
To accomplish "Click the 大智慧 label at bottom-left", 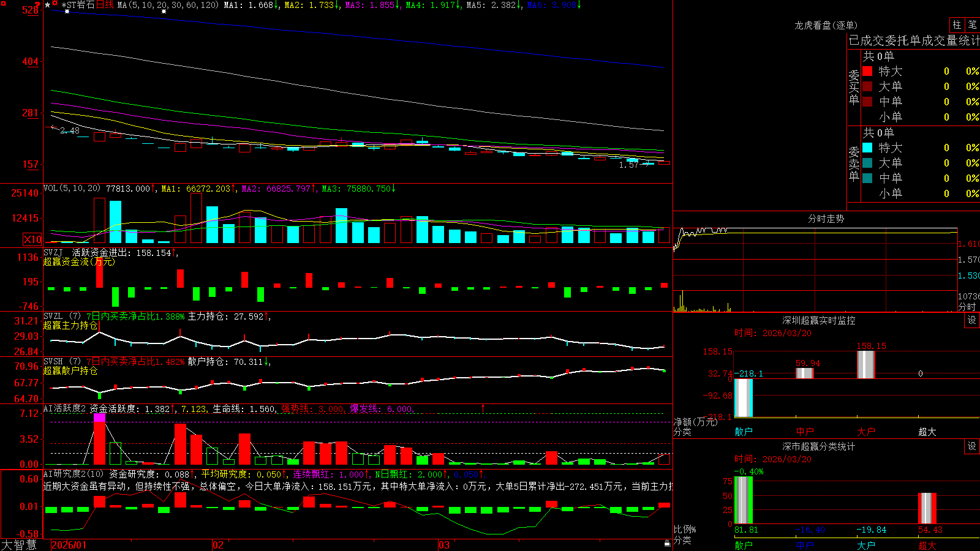I will pos(19,545).
